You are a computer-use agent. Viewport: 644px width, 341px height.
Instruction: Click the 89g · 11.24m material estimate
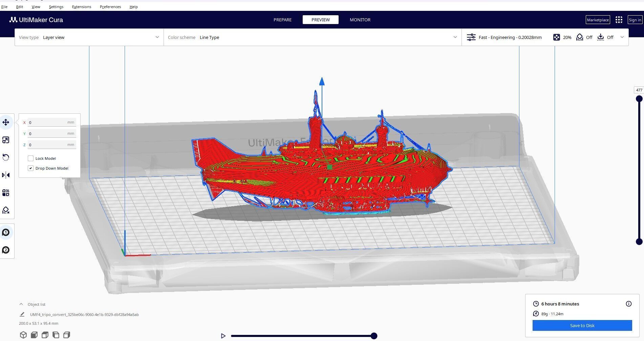[552, 314]
